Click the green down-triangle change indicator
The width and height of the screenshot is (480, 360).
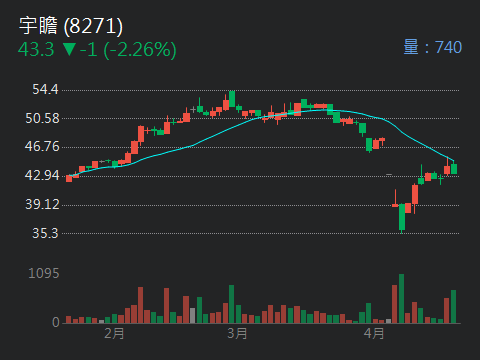(x=69, y=49)
